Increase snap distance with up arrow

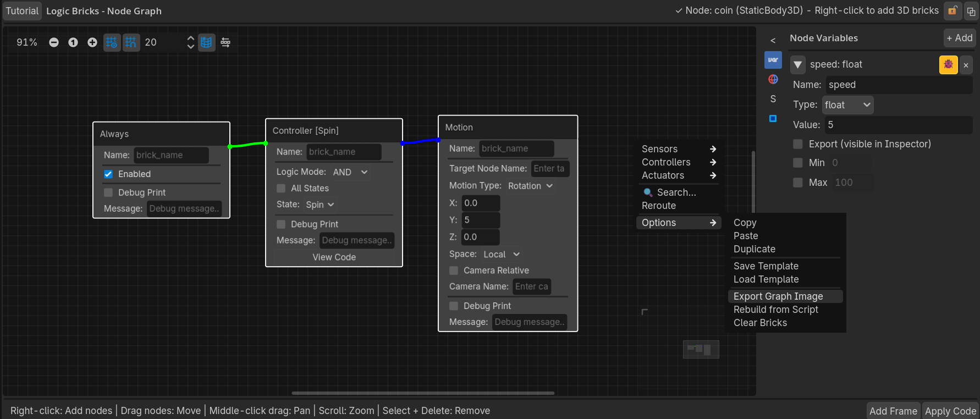(x=190, y=38)
